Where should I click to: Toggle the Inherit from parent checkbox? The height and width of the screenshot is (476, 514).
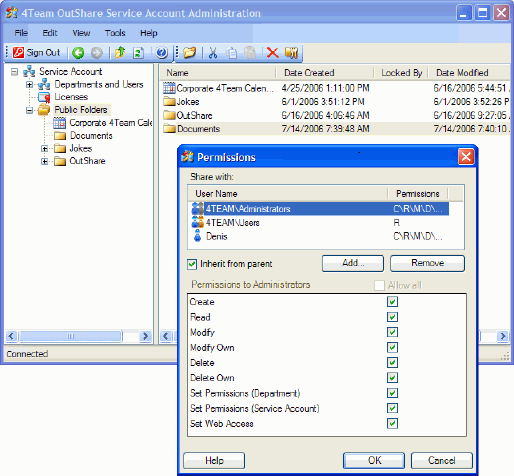point(192,264)
